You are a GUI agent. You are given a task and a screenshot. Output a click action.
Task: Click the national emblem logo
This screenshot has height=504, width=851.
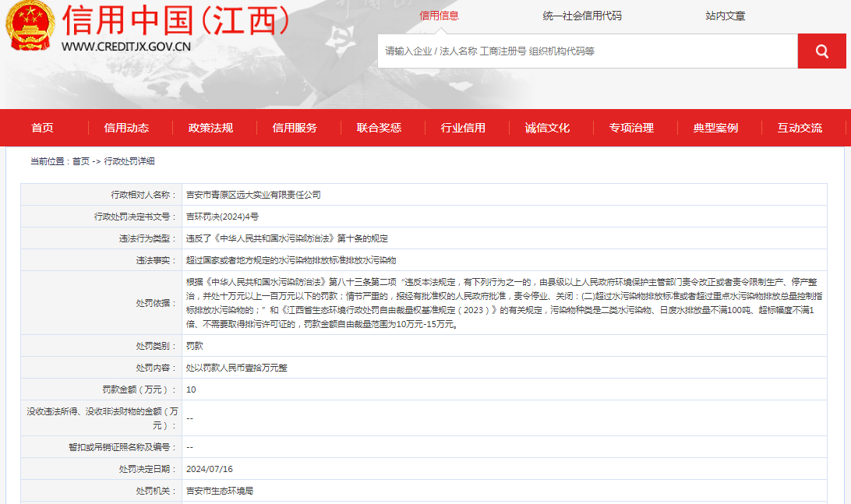(30, 26)
